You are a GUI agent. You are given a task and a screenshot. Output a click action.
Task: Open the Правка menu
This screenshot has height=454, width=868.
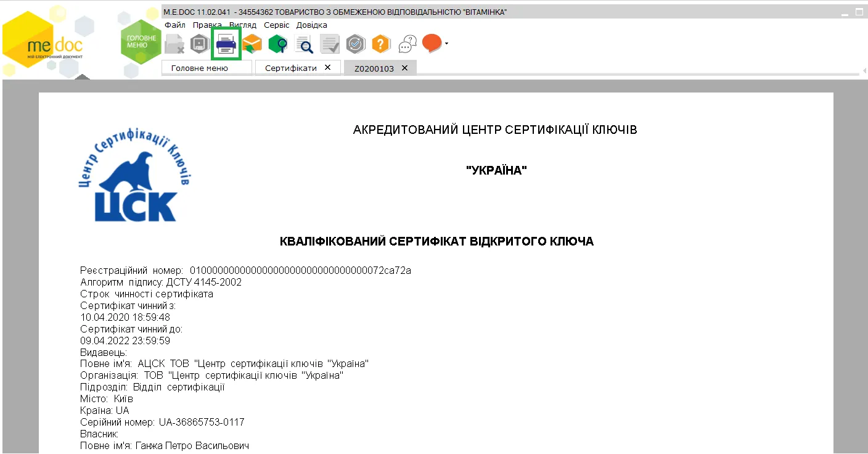pos(207,25)
